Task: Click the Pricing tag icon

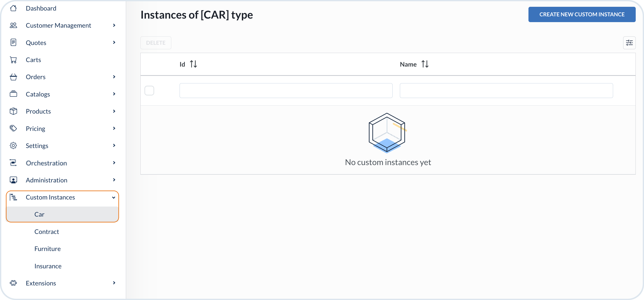Action: tap(13, 128)
